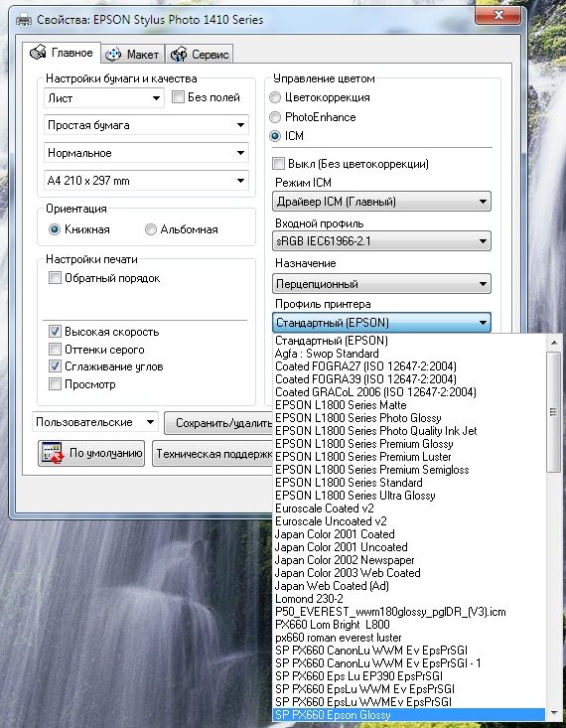566x728 pixels.
Task: Uncheck Высокая скорость option
Action: tap(55, 332)
